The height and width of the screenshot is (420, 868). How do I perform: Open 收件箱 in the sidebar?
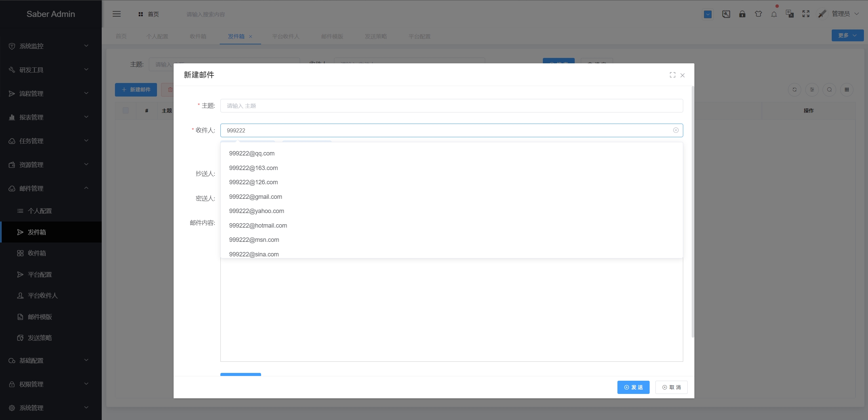click(x=51, y=253)
